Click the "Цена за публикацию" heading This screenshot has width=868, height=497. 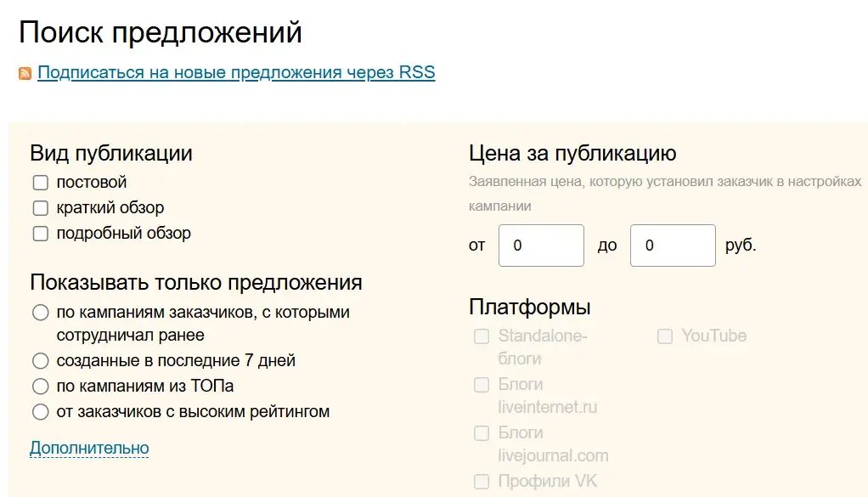[572, 153]
